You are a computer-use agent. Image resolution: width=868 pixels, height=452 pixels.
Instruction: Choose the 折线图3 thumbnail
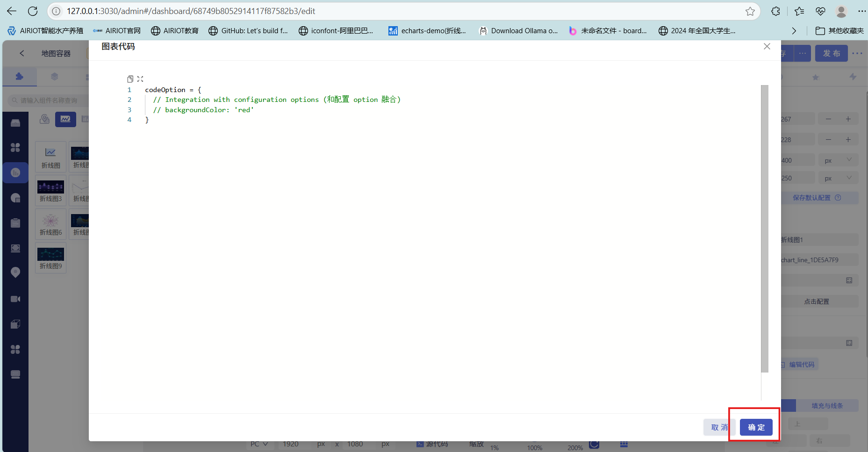(50, 190)
